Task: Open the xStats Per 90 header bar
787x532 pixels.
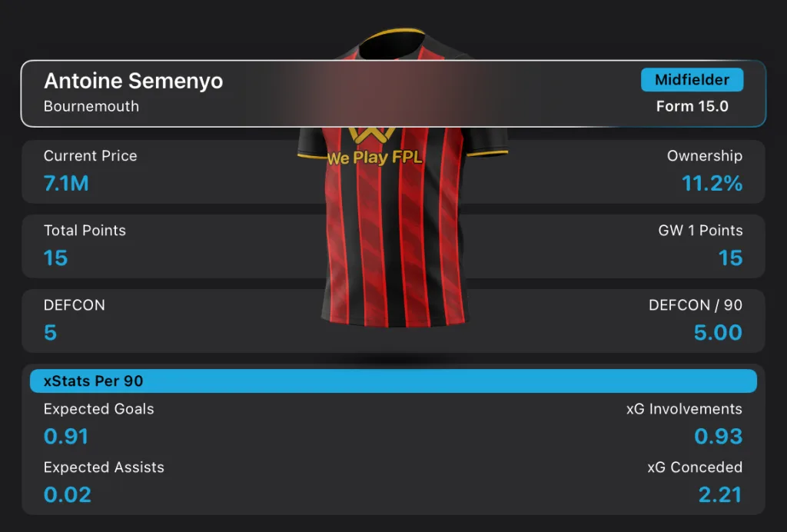Action: pyautogui.click(x=393, y=381)
